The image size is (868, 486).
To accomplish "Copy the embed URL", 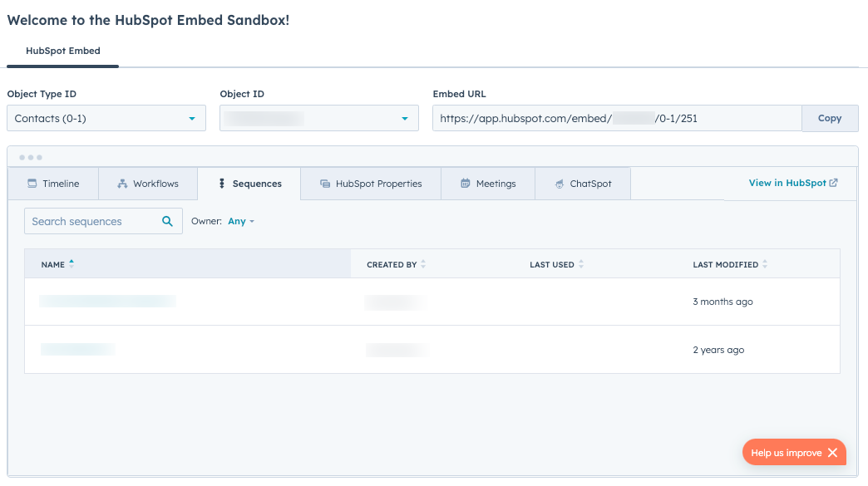I will pos(829,118).
